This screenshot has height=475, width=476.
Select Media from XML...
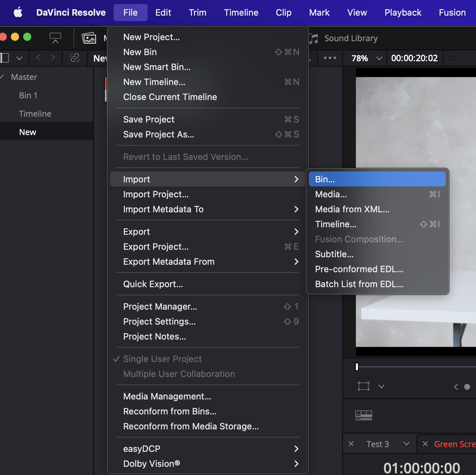pos(377,209)
